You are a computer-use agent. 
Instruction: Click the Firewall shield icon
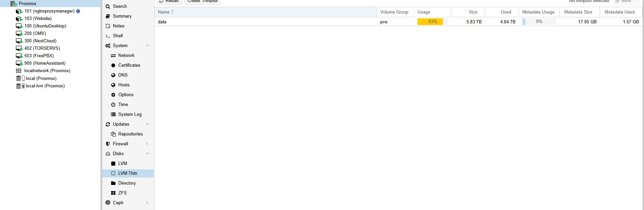108,144
